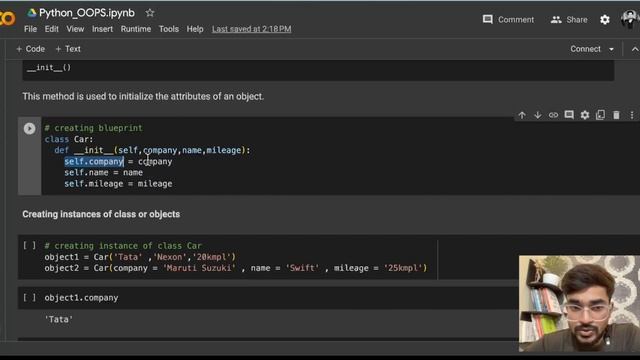
Task: Click the 'self.name = name' code line
Action: 104,173
